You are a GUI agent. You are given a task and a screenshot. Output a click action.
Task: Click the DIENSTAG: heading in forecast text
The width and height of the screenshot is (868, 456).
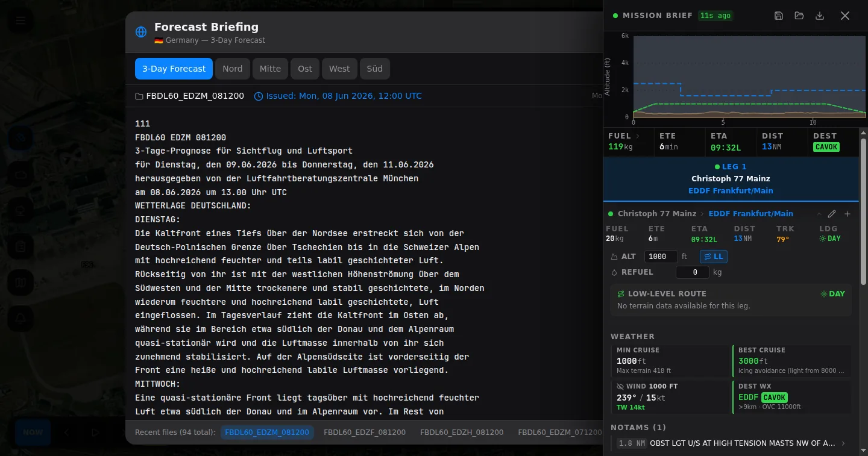[158, 220]
